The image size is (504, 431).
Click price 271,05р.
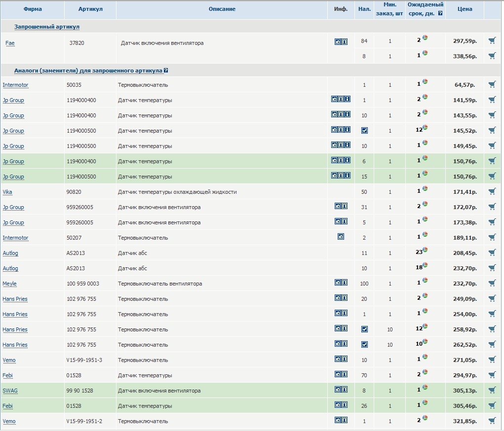pos(465,360)
